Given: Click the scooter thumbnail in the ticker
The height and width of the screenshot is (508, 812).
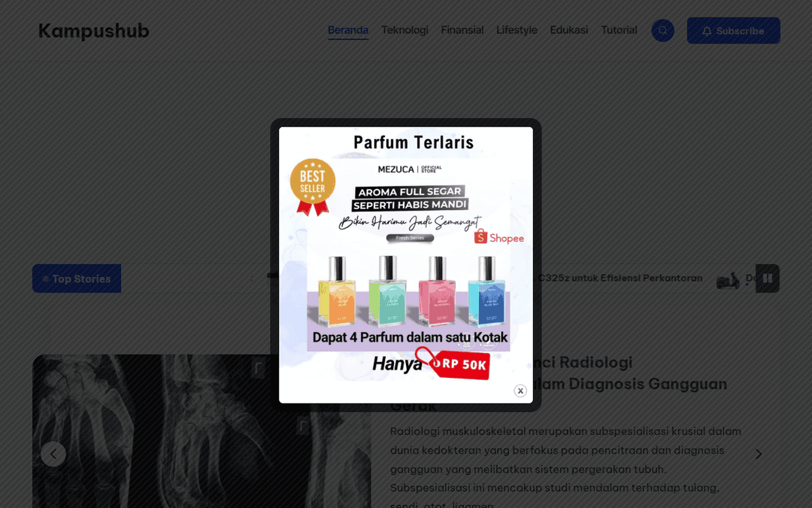Looking at the screenshot, I should (728, 280).
